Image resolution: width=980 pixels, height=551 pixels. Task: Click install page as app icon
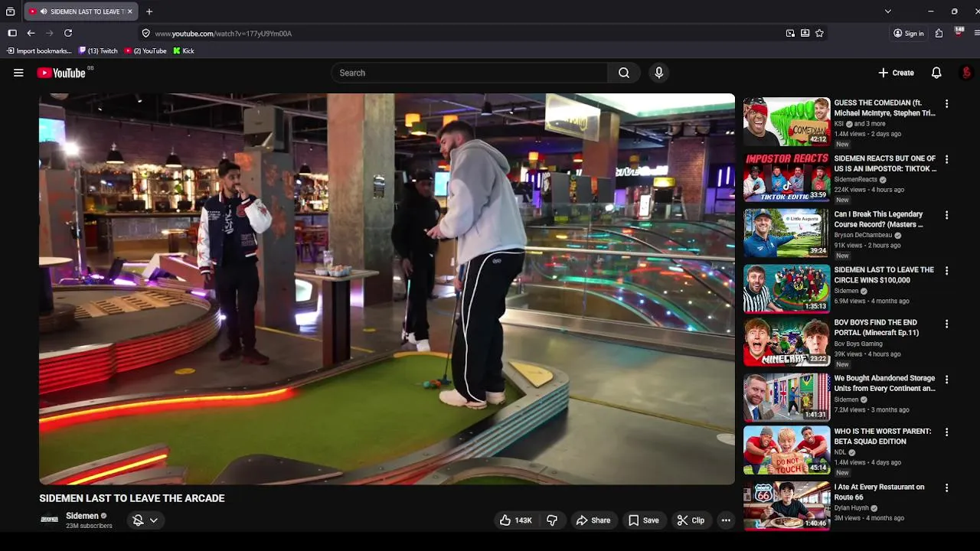(805, 34)
